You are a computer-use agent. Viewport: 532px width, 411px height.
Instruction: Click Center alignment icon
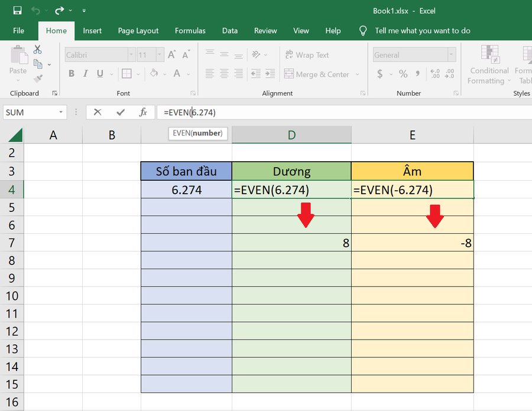pyautogui.click(x=224, y=74)
